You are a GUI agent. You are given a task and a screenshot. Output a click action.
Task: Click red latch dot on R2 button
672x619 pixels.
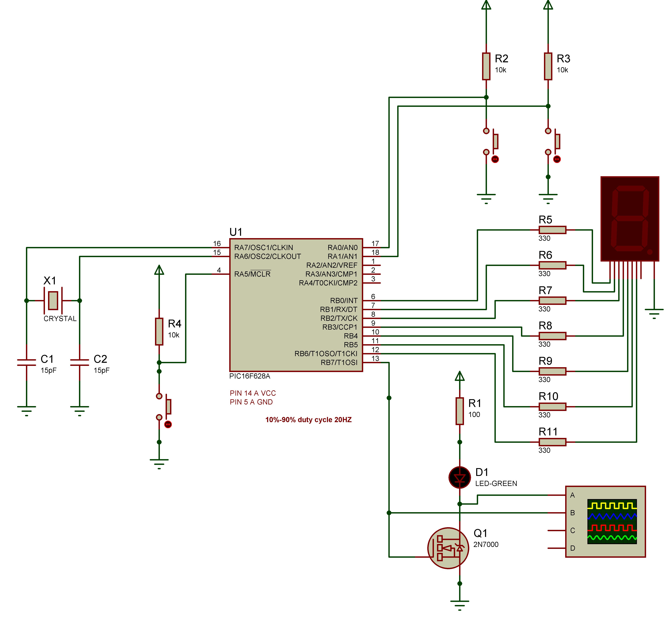(x=495, y=159)
